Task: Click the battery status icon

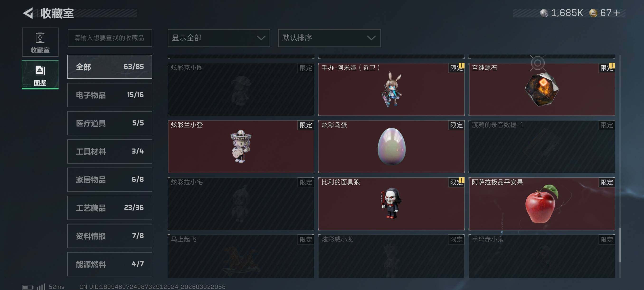Action: click(28, 287)
